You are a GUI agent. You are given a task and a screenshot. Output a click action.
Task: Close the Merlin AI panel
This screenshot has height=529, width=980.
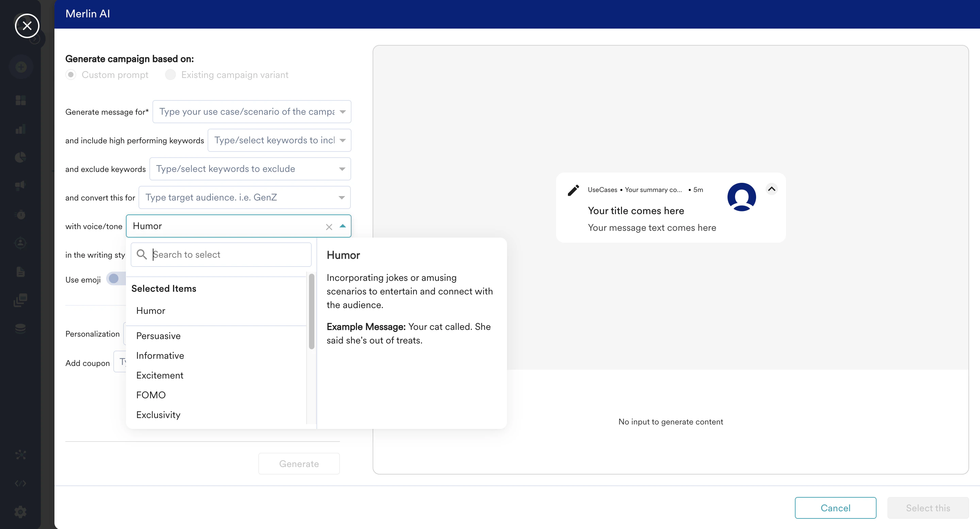[x=27, y=26]
